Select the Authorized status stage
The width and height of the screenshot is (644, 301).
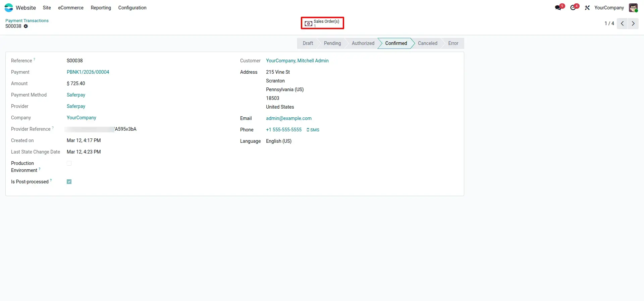point(363,43)
